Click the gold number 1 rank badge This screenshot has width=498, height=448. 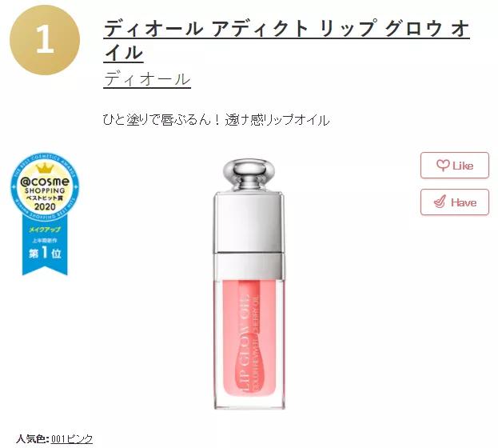(45, 40)
